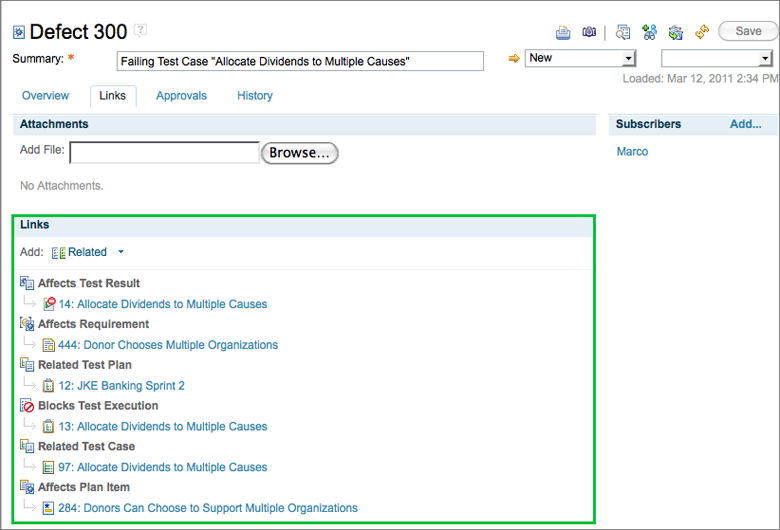Expand the Add Related link type arrow
The image size is (780, 530).
[121, 252]
